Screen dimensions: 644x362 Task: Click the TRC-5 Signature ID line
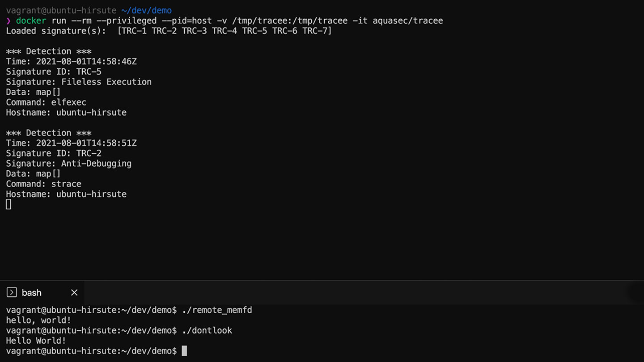pos(54,72)
